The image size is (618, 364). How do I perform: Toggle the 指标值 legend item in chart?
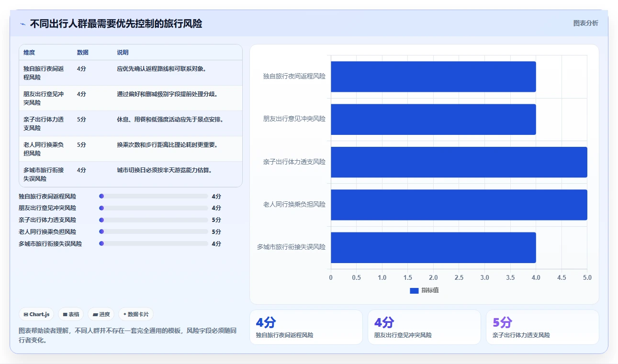click(x=424, y=290)
